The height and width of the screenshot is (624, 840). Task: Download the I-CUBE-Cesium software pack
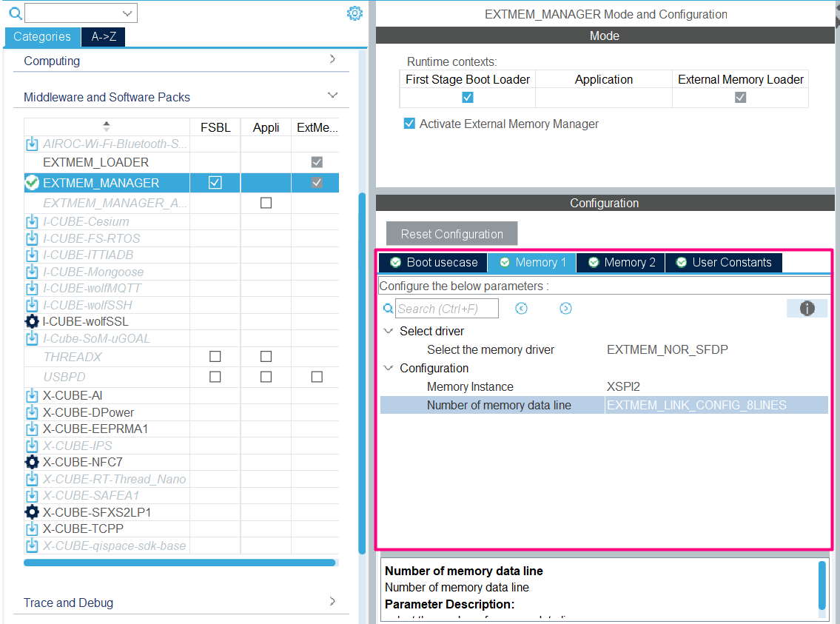click(x=31, y=221)
